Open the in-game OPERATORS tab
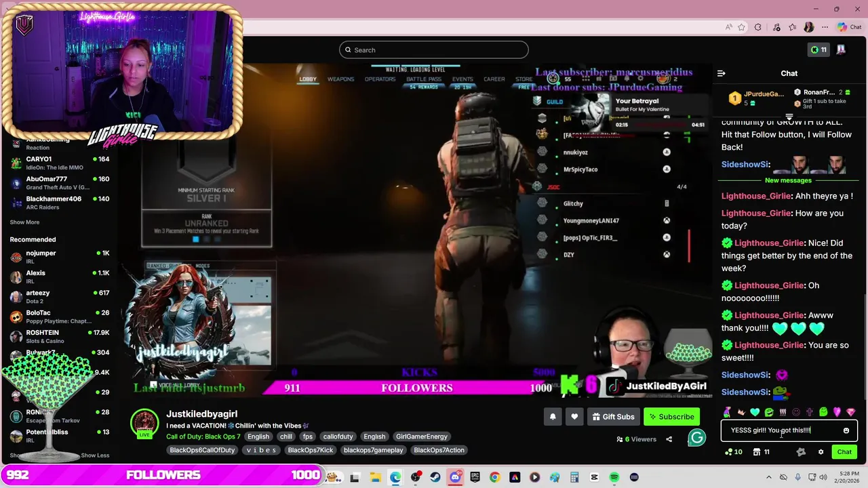The width and height of the screenshot is (868, 488). (x=380, y=79)
